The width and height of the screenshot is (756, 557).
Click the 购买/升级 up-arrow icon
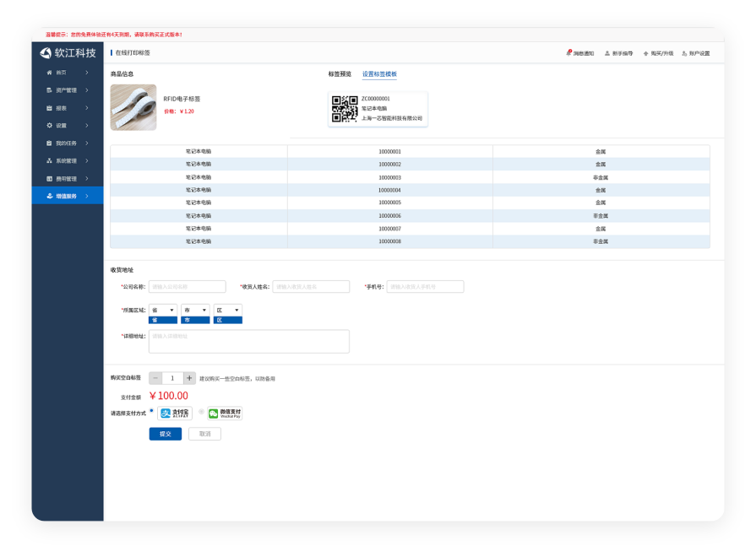pyautogui.click(x=646, y=53)
